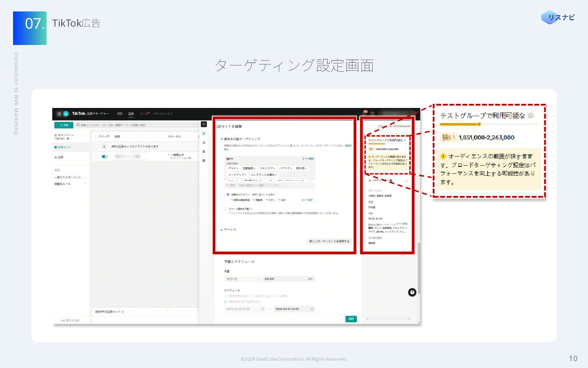This screenshot has width=588, height=368.
Task: Click the black floating help circle button
Action: coord(412,292)
